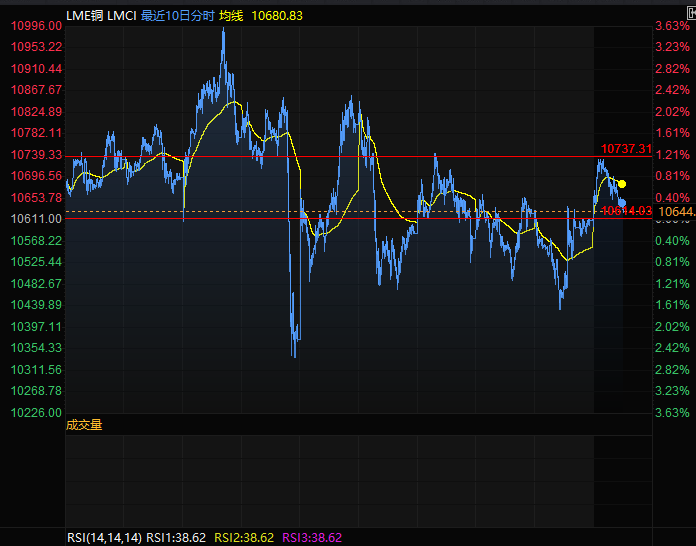Select the 最近10日分时 period label
The height and width of the screenshot is (546, 696).
[178, 16]
